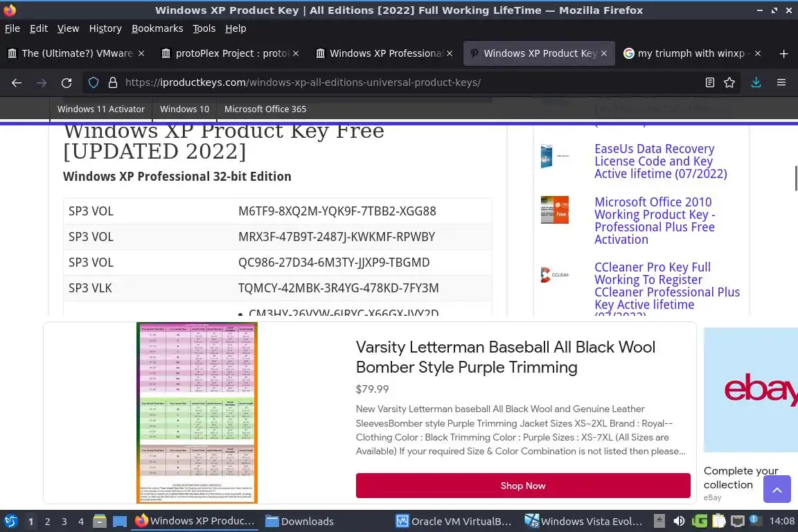
Task: Open a new tab with plus
Action: [x=783, y=53]
